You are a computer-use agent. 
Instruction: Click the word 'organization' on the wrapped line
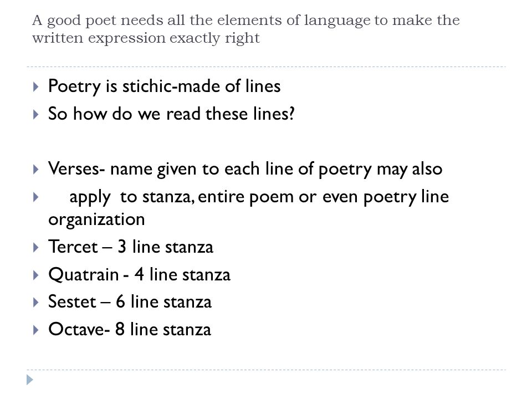[96, 220]
